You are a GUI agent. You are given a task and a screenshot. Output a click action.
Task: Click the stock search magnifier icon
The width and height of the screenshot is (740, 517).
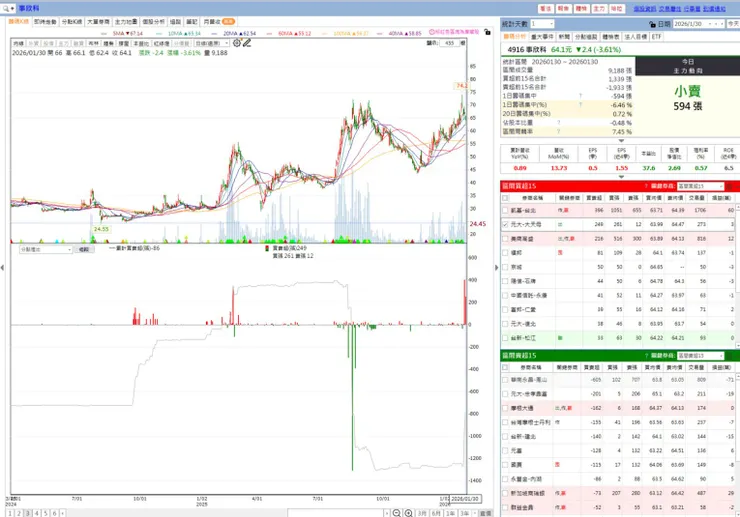[x=5, y=8]
